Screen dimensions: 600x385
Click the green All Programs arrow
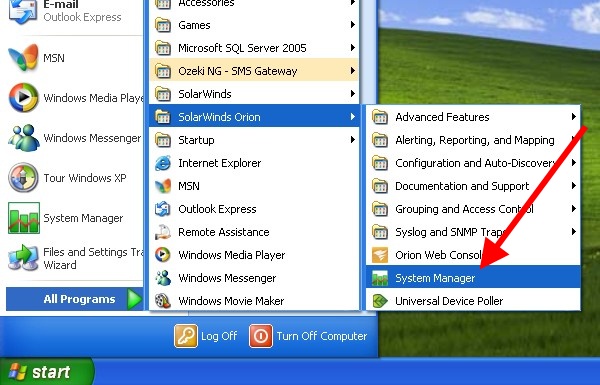click(134, 299)
